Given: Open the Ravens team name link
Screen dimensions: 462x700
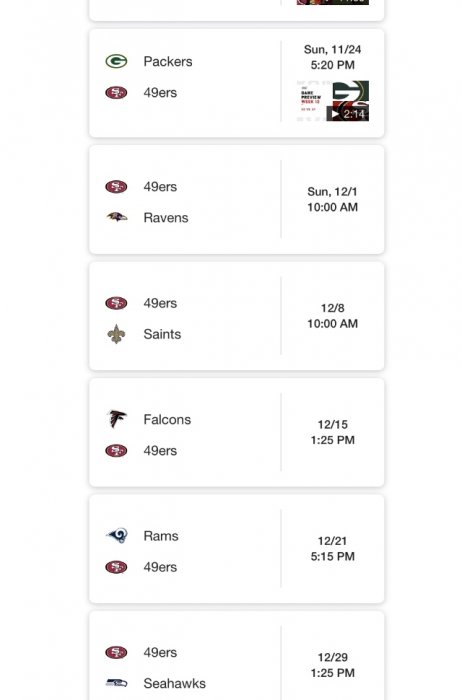Looking at the screenshot, I should click(166, 217).
